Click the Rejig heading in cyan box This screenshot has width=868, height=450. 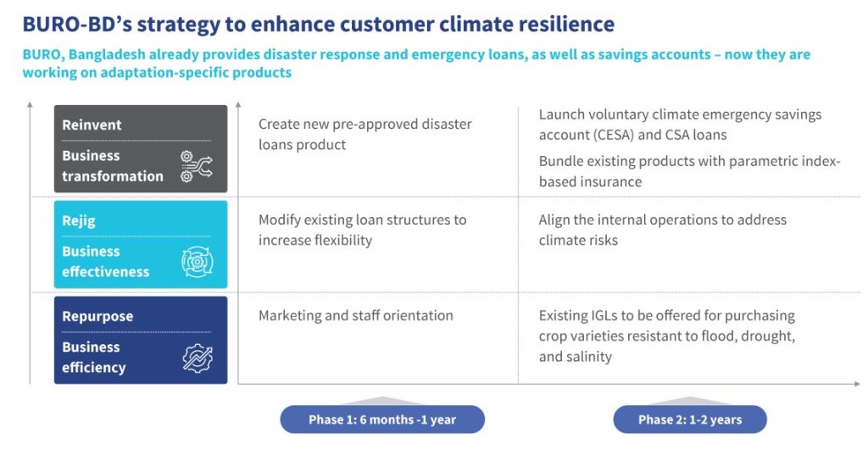pos(79,220)
